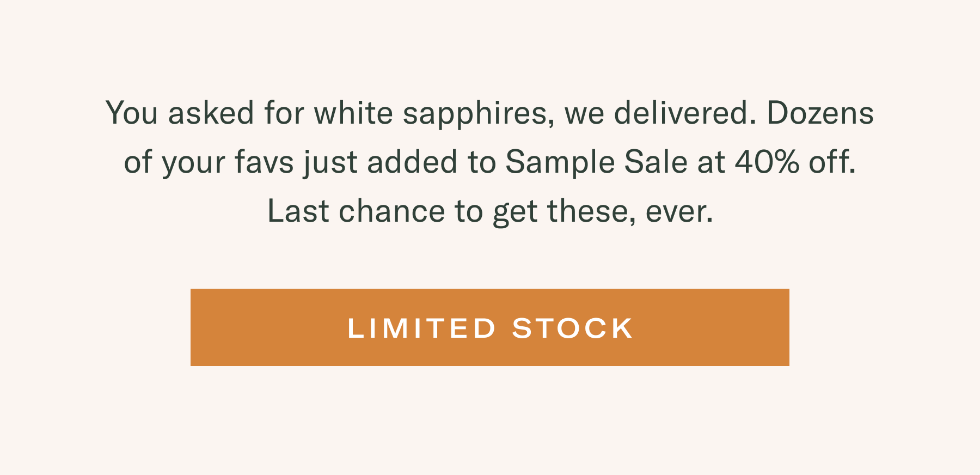Click the 'Last chance to get these, ever.' line
This screenshot has width=980, height=475.
[490, 211]
